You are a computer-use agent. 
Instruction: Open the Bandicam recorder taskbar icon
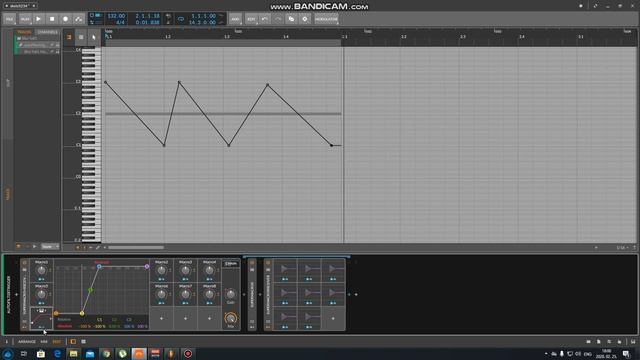[x=188, y=354]
